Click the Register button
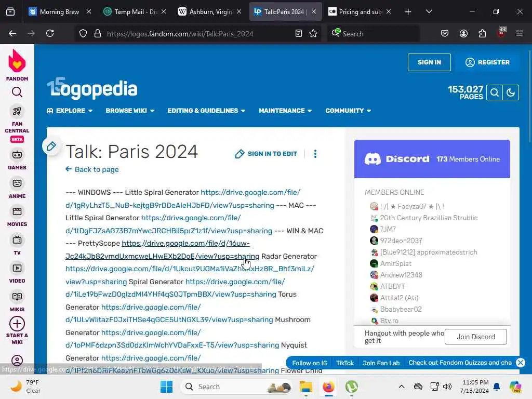Image resolution: width=532 pixels, height=399 pixels. (487, 62)
